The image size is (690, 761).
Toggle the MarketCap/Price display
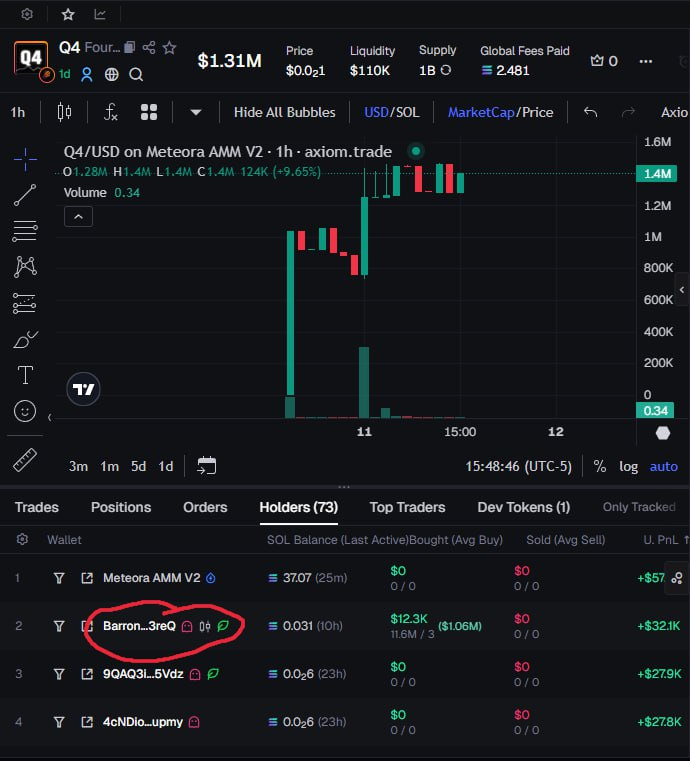[x=500, y=113]
